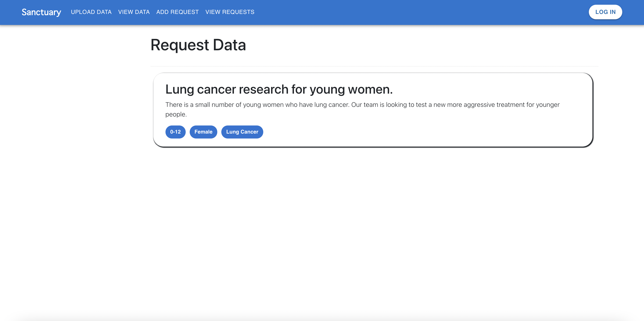644x321 pixels.
Task: Navigate to View Requests
Action: [x=229, y=12]
